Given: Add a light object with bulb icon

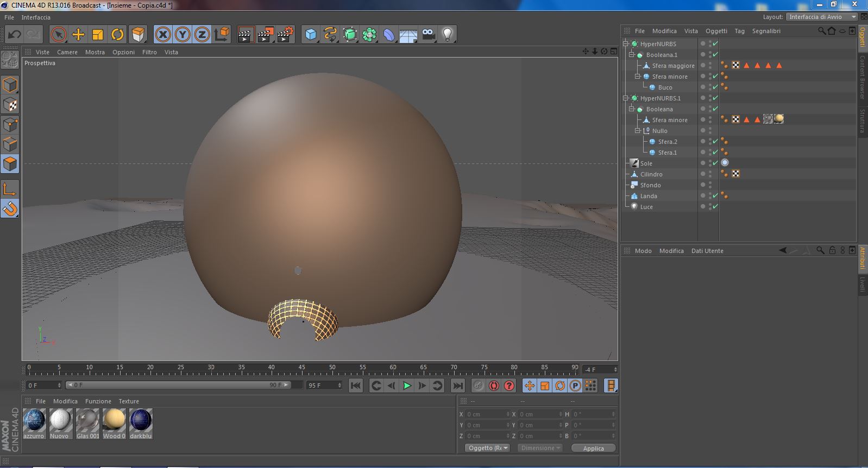Looking at the screenshot, I should coord(447,35).
